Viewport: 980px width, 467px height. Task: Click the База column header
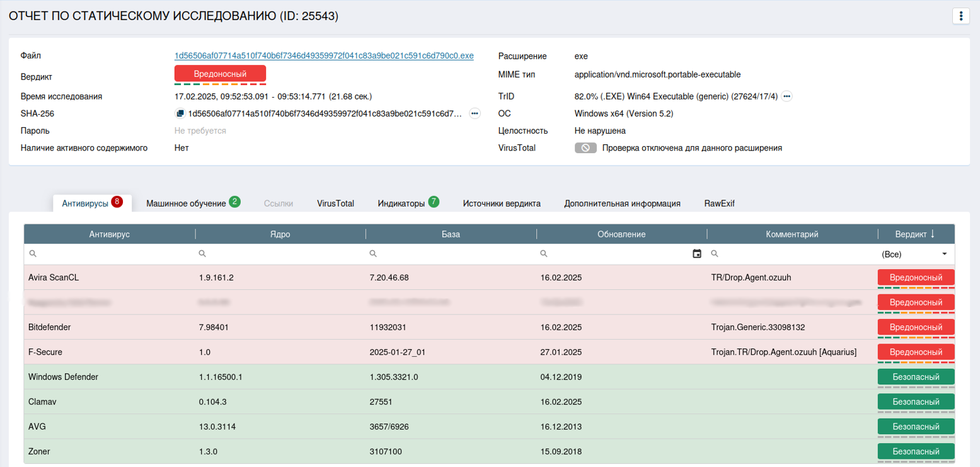click(x=451, y=234)
